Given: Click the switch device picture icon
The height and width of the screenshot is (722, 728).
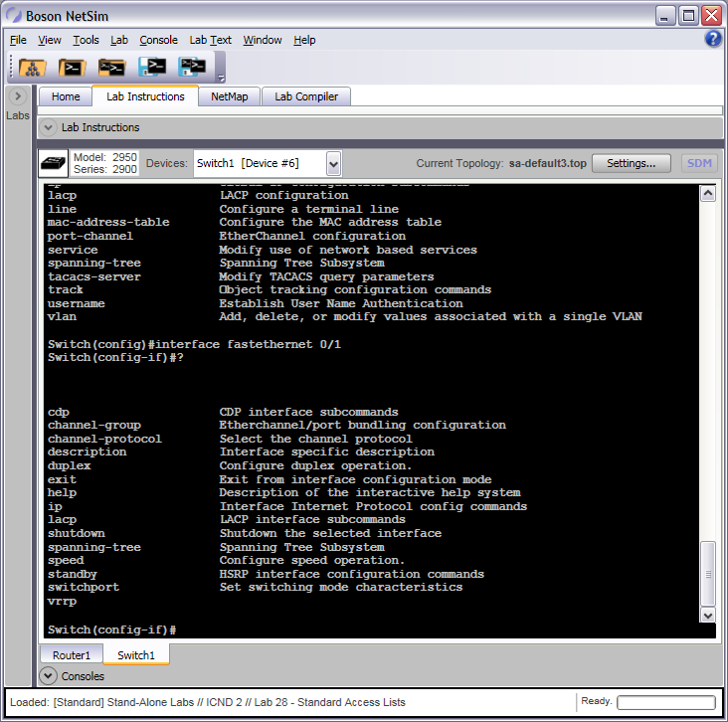Looking at the screenshot, I should [53, 163].
